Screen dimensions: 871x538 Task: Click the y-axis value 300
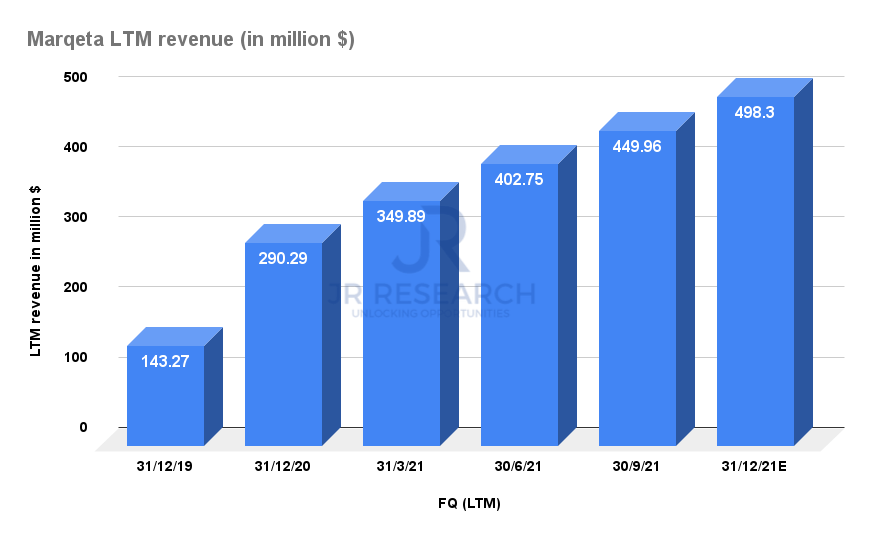point(76,217)
